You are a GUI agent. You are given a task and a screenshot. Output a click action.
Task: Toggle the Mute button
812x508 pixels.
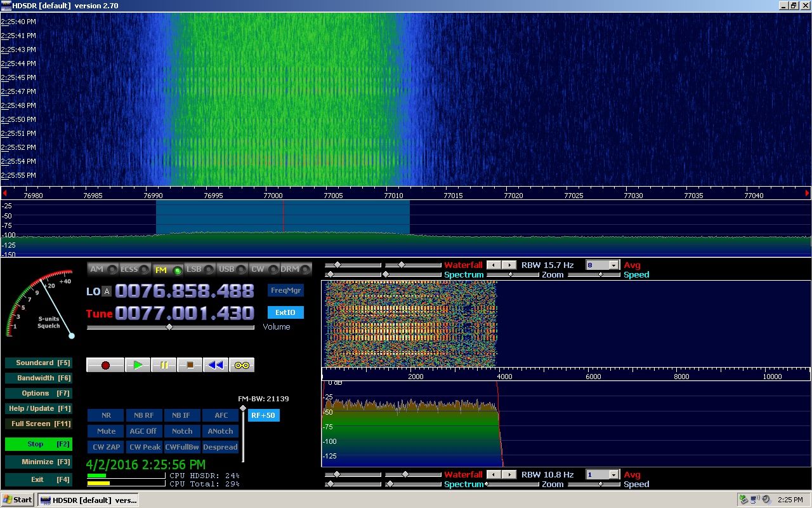pyautogui.click(x=106, y=431)
